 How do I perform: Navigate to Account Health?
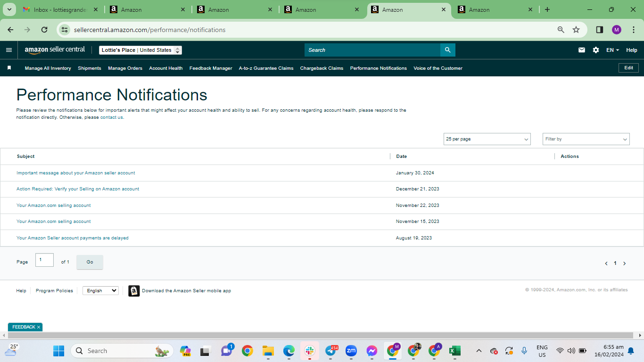pos(166,68)
